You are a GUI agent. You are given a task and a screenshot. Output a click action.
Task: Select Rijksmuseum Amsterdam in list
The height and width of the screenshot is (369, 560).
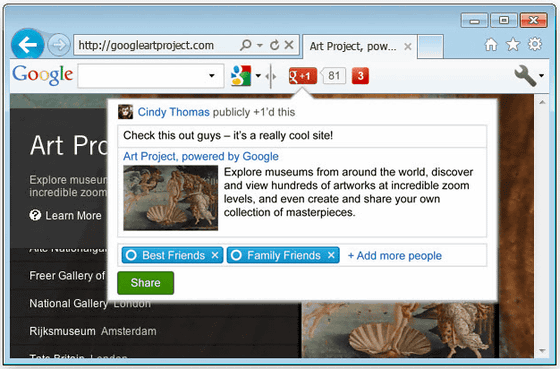(93, 331)
